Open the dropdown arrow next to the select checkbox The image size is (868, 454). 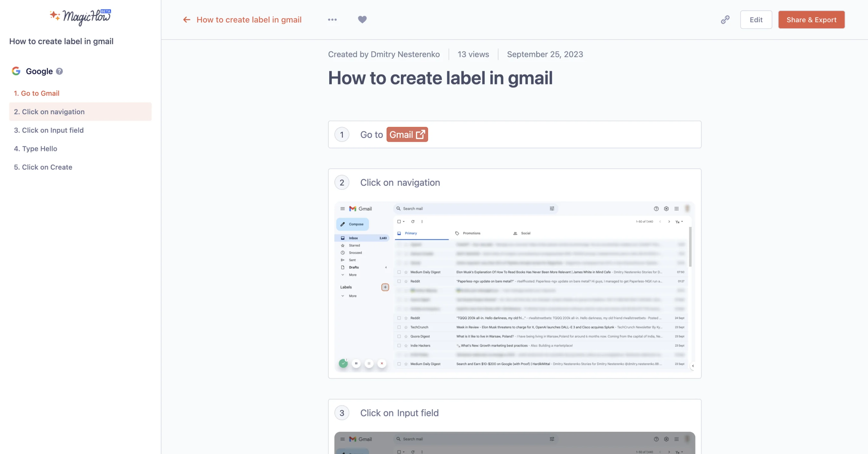click(403, 222)
